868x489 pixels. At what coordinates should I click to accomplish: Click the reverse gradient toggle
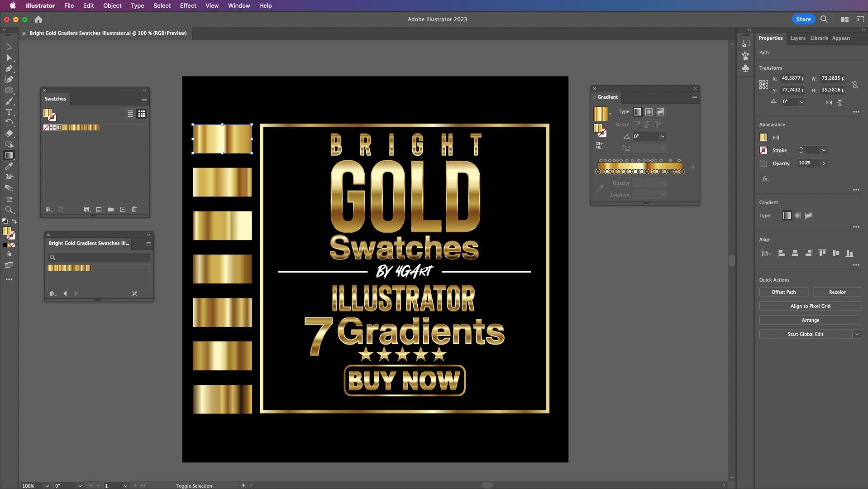tap(599, 145)
